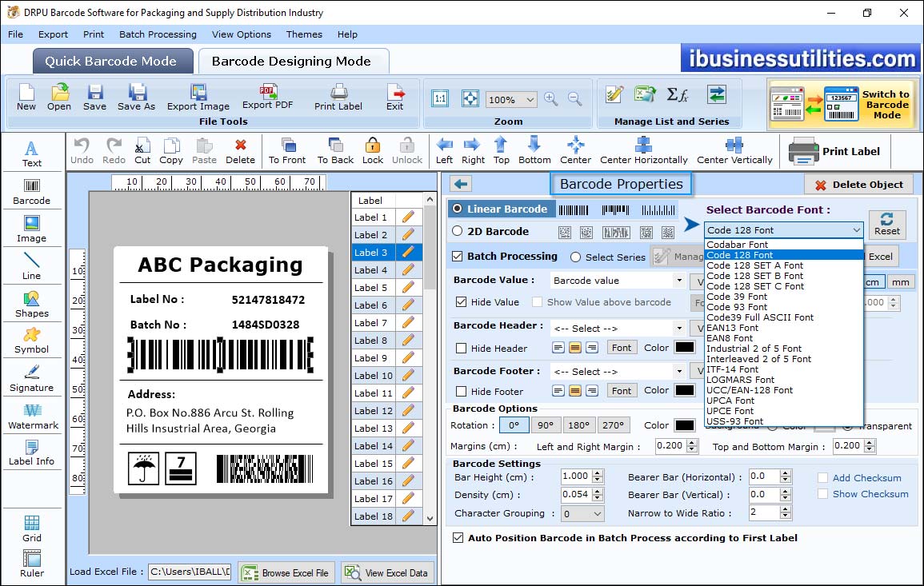Image resolution: width=924 pixels, height=586 pixels.
Task: Bring object To Front
Action: [287, 151]
